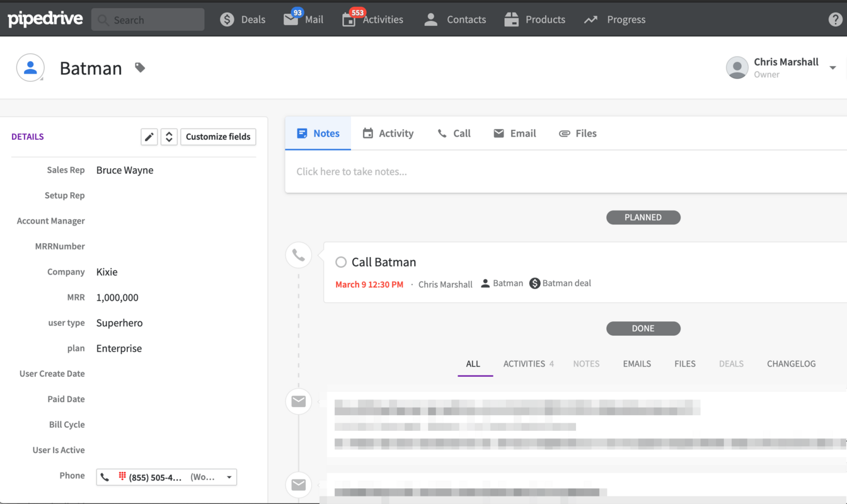Filter done items by EMAILS

point(637,364)
